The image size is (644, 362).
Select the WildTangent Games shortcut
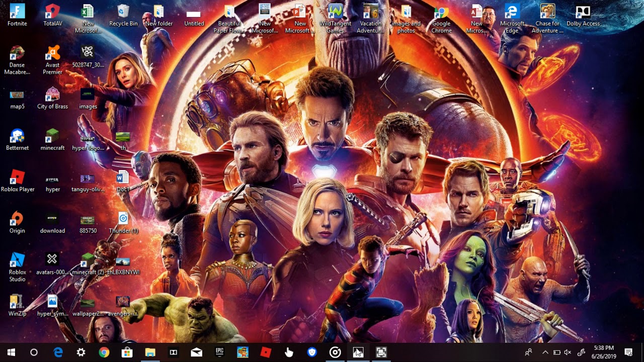[x=335, y=19]
